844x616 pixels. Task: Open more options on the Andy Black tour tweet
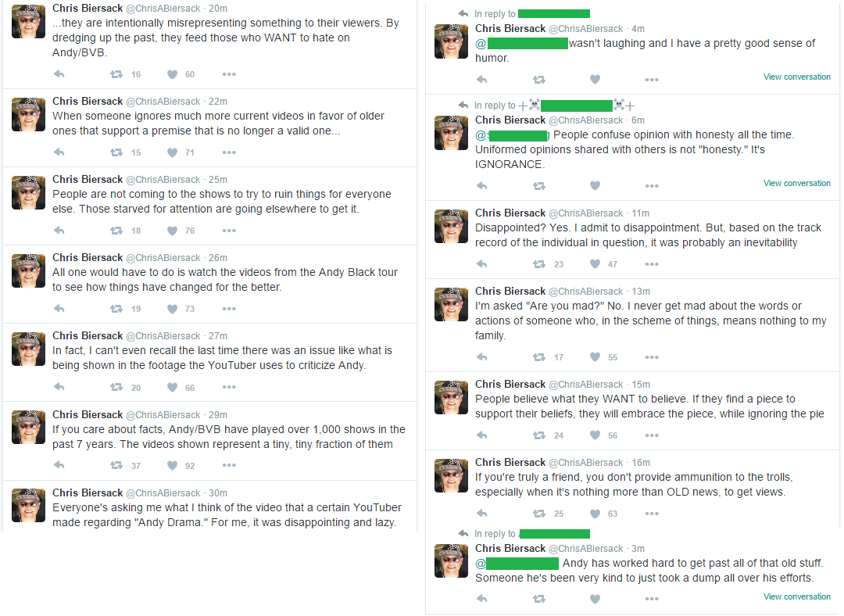click(229, 309)
